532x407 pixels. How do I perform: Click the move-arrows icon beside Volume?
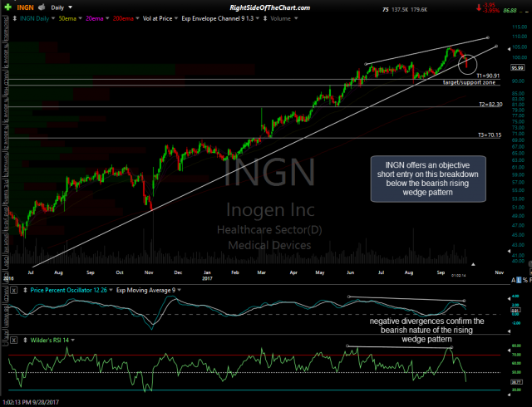click(265, 18)
